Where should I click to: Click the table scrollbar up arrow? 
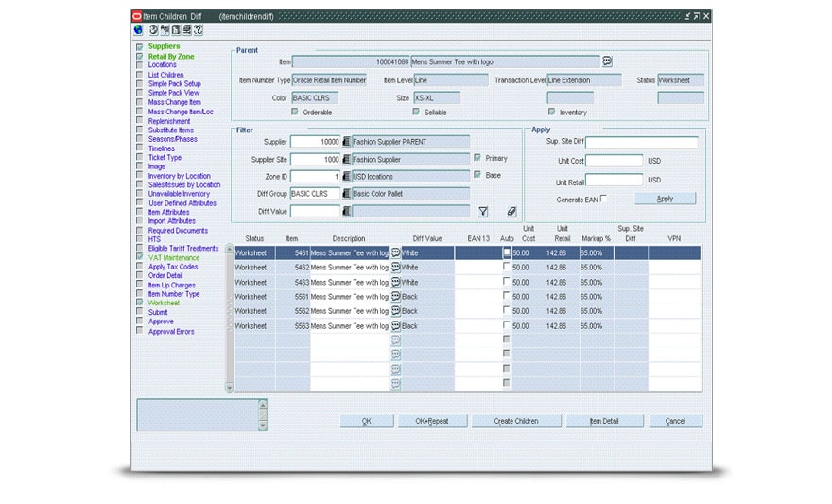click(229, 249)
